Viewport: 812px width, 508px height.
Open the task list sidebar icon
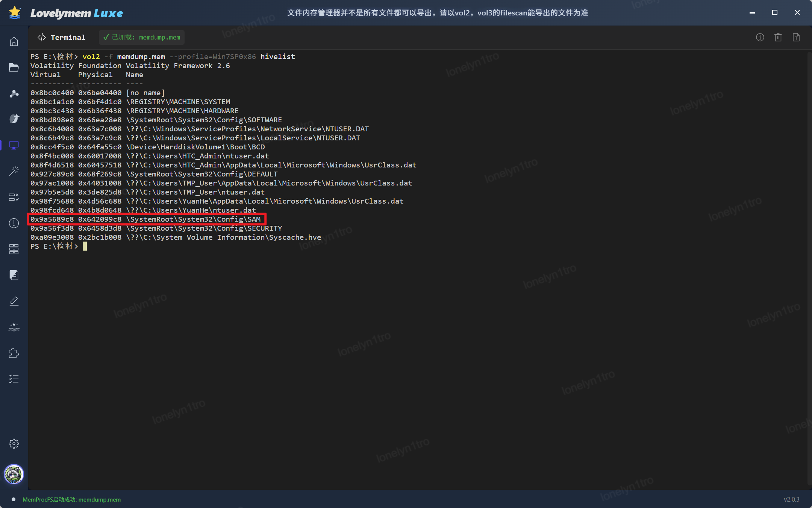14,379
